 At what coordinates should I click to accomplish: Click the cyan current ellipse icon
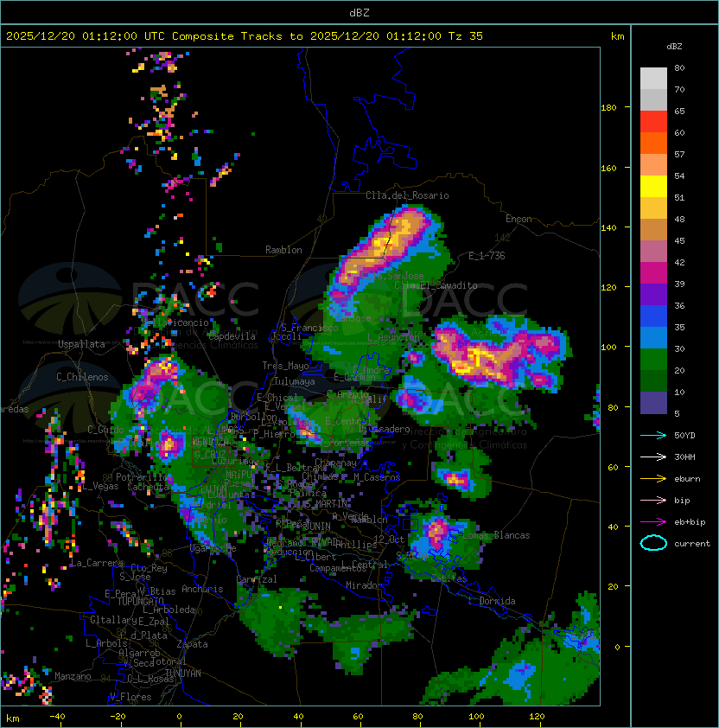click(x=653, y=543)
